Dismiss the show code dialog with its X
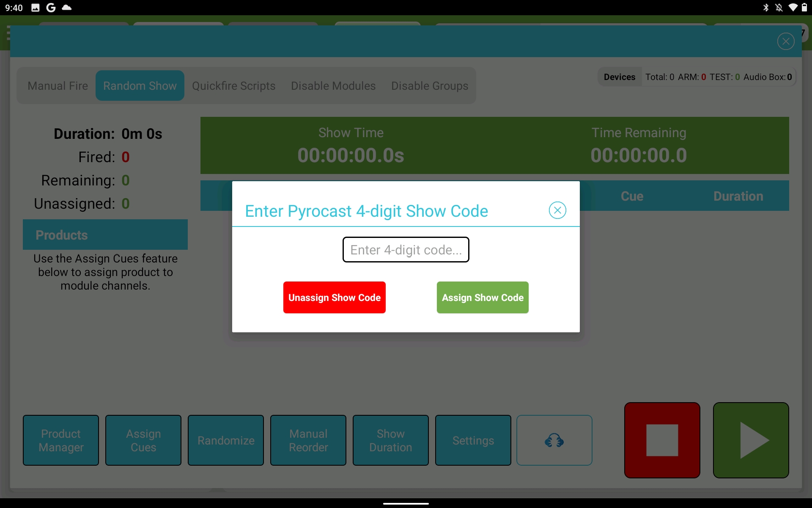This screenshot has width=812, height=508. (557, 210)
